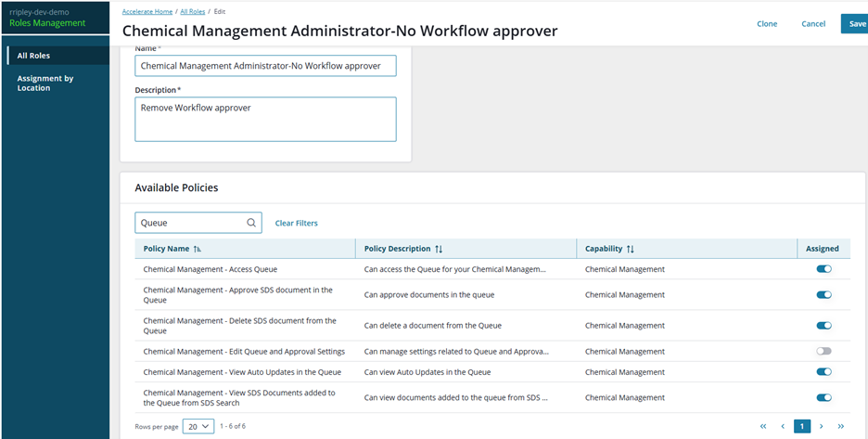The height and width of the screenshot is (439, 868).
Task: Go to previous page of policies
Action: [783, 426]
